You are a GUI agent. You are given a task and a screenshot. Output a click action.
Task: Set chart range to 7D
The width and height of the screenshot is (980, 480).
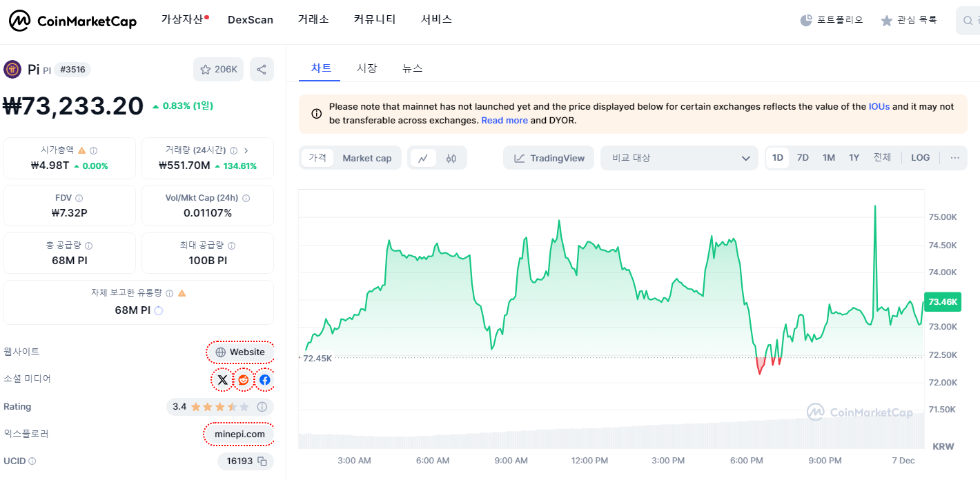click(803, 158)
